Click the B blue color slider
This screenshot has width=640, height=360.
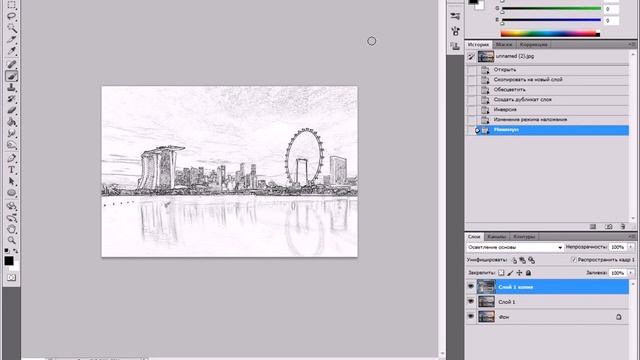(551, 20)
